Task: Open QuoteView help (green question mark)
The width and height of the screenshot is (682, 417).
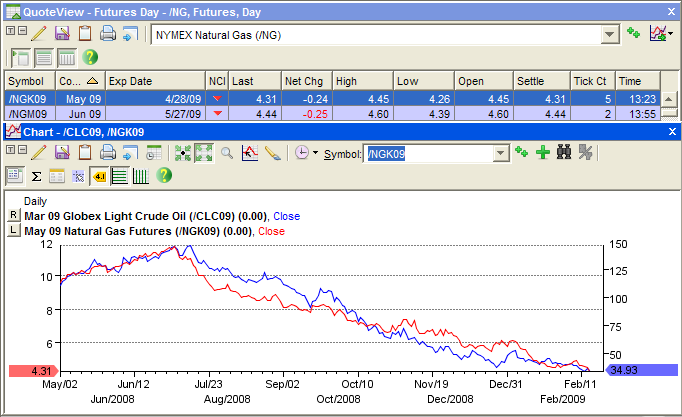Action: click(x=90, y=57)
